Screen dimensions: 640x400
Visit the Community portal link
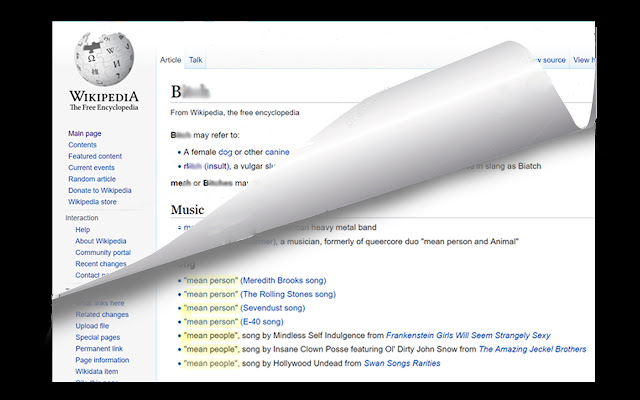[103, 253]
